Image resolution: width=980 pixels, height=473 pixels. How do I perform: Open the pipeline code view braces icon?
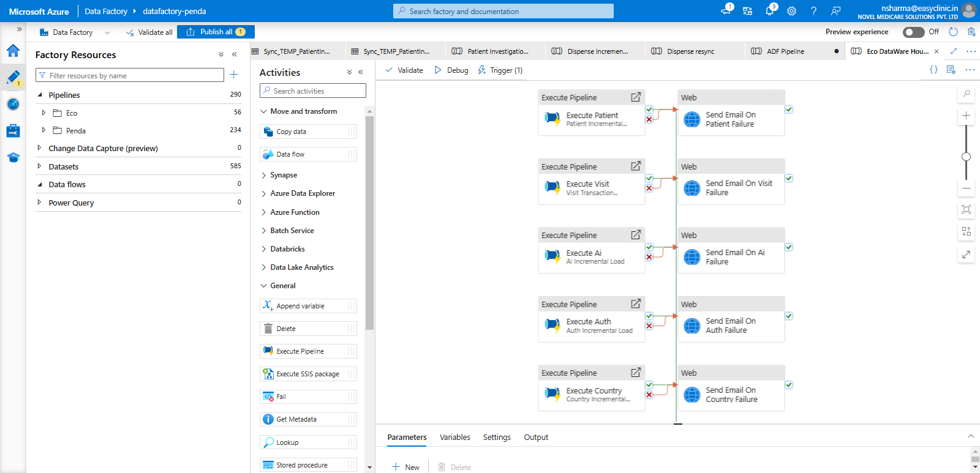click(933, 70)
